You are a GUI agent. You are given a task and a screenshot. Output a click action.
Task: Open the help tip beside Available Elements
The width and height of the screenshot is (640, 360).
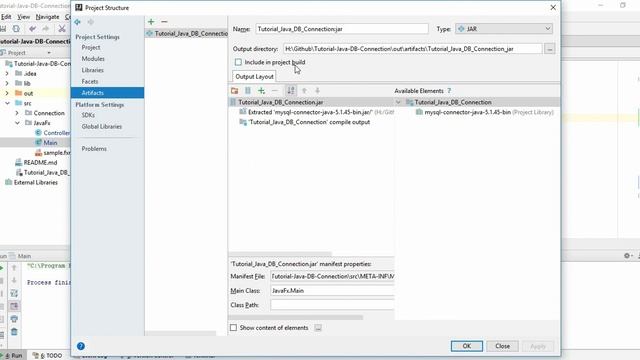click(449, 91)
